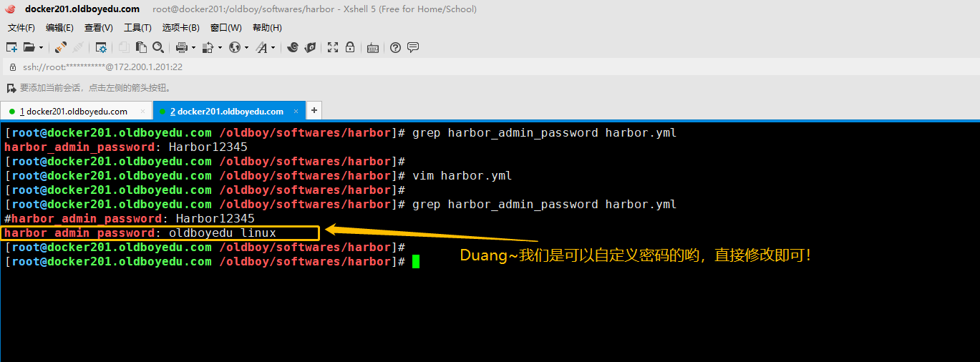Launch Xftp file transfer icon
Screen dimensions: 980x362
pos(310,47)
